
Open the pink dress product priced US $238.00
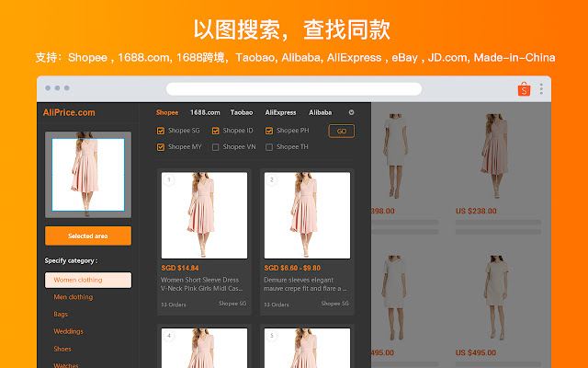point(496,155)
